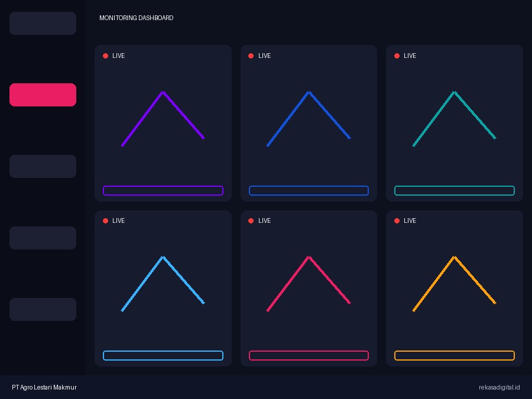Open the orange line chart
This screenshot has height=399, width=532.
pos(455,284)
